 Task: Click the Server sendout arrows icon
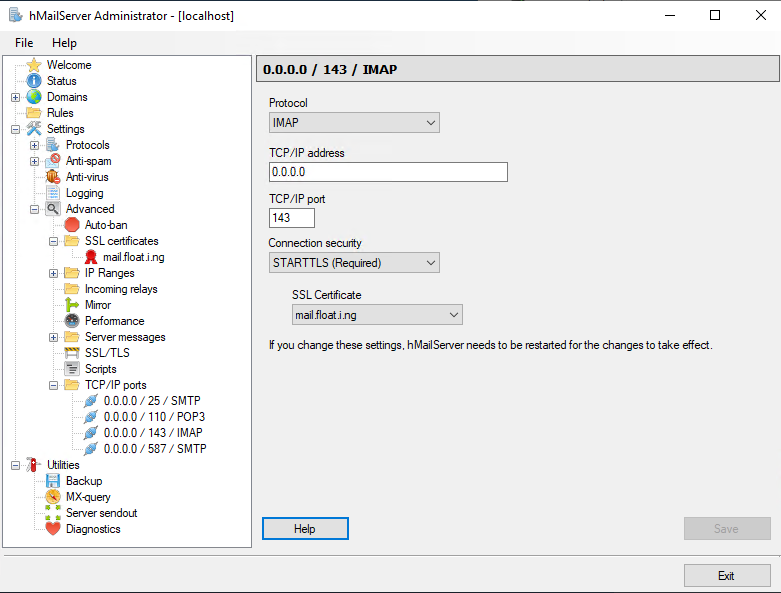click(x=53, y=512)
